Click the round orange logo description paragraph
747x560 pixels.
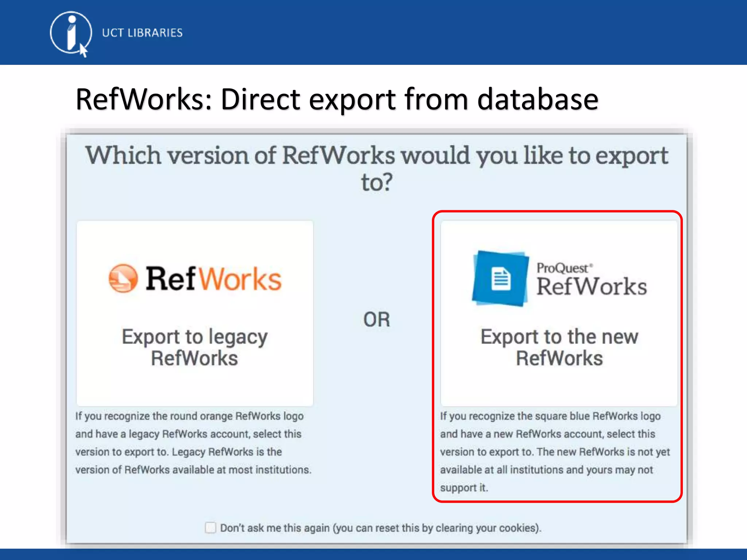pos(193,443)
